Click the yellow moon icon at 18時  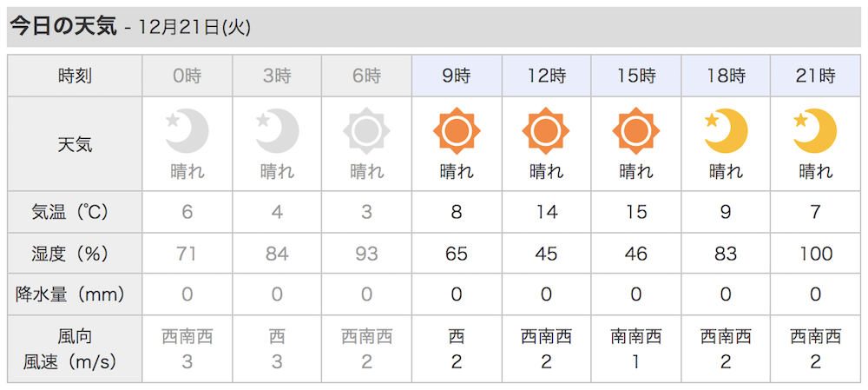[726, 131]
